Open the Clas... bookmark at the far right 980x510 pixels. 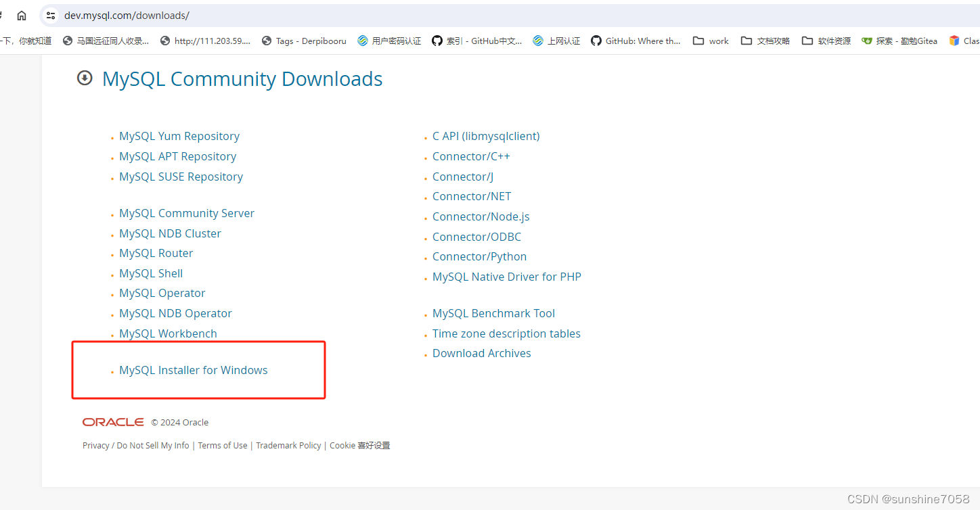(964, 41)
